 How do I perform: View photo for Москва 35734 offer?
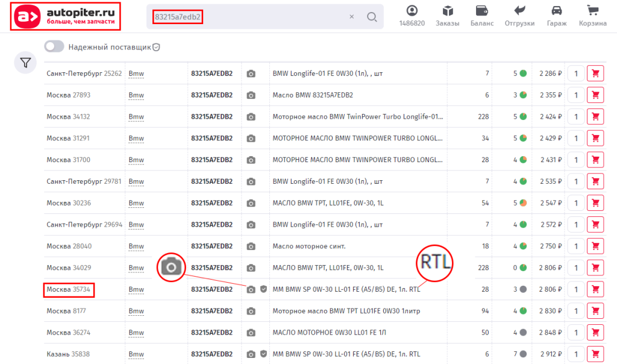pyautogui.click(x=251, y=290)
